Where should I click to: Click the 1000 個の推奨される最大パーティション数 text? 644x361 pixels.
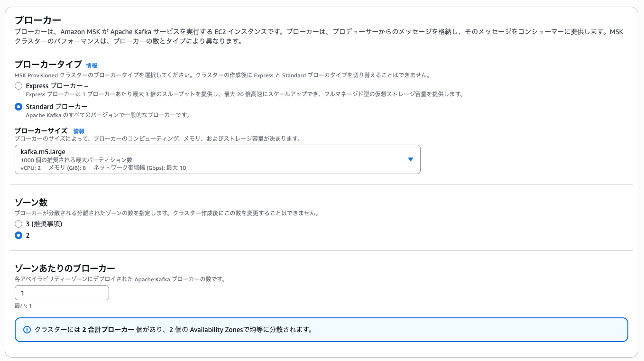click(77, 160)
